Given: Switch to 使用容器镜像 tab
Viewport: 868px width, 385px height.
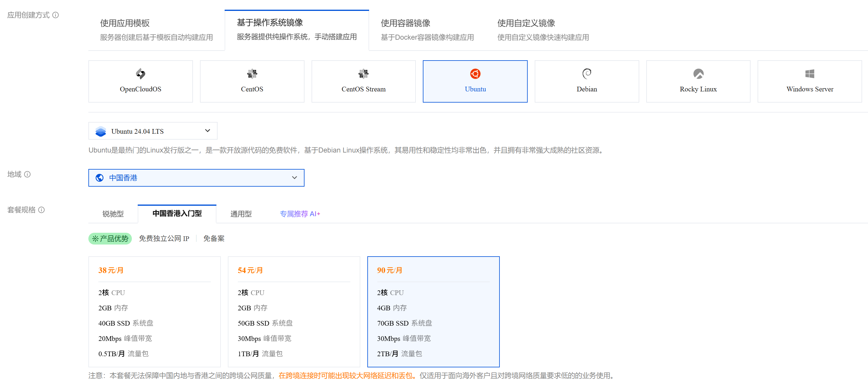Looking at the screenshot, I should (427, 30).
